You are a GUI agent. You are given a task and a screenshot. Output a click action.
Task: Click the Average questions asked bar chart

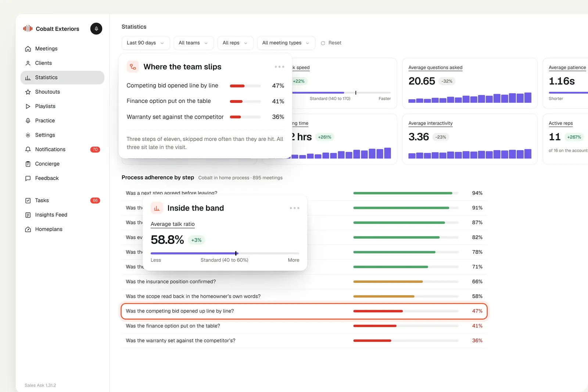(470, 98)
